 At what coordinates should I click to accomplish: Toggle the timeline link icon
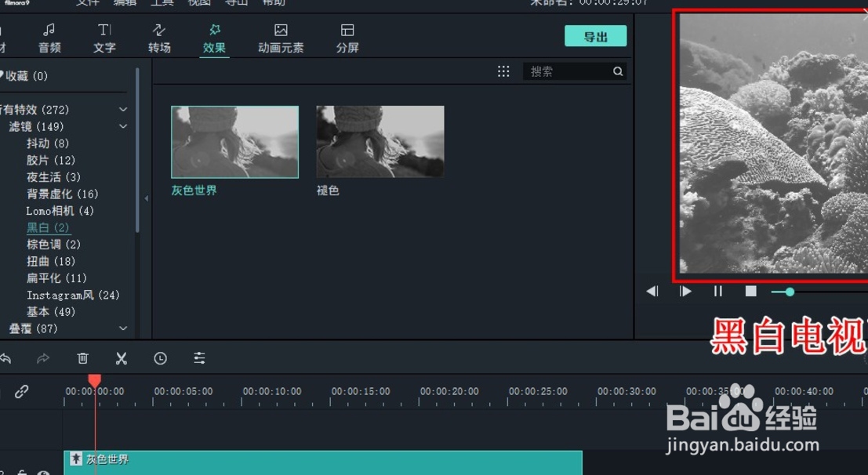pos(22,392)
